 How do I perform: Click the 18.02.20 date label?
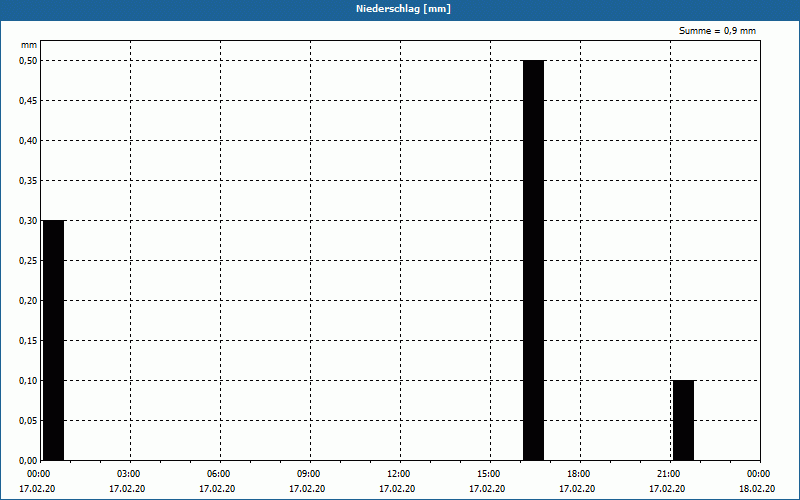[757, 489]
